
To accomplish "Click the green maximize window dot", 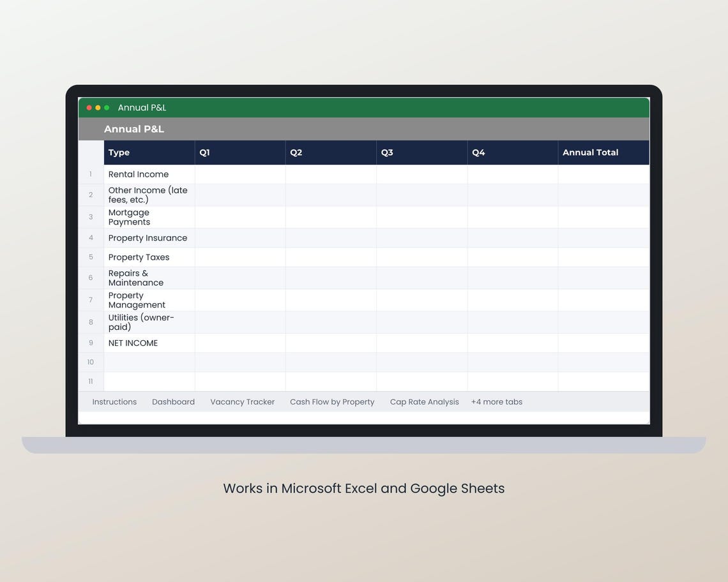I will [107, 108].
